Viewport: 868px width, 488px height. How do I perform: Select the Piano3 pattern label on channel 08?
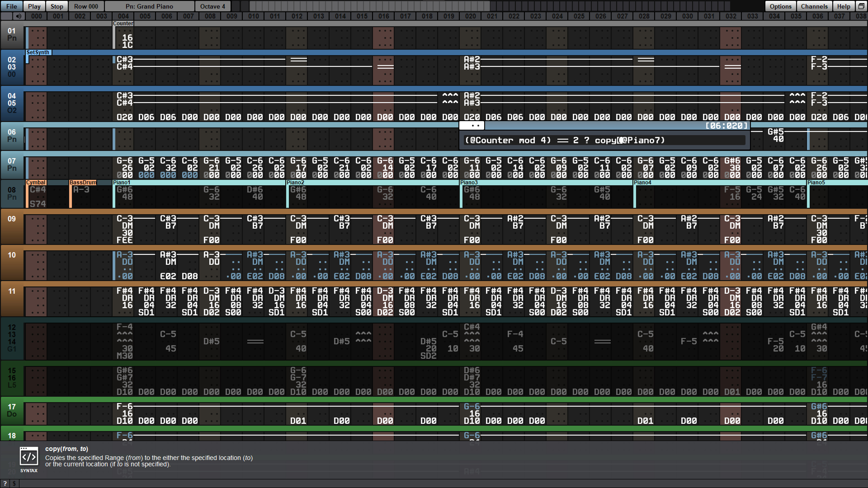469,182
